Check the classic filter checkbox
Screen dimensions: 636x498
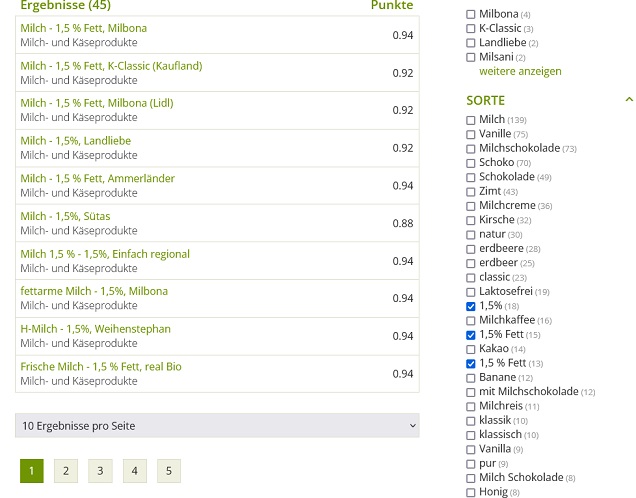pyautogui.click(x=471, y=278)
